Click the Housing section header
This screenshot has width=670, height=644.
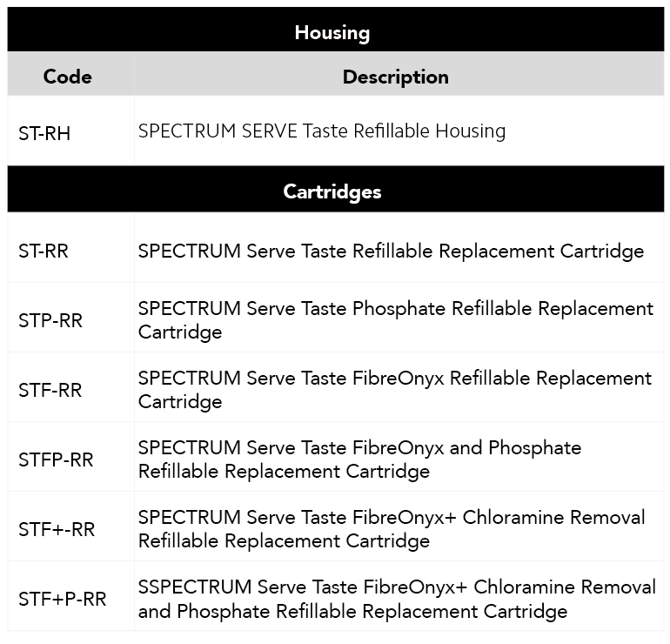pos(332,33)
